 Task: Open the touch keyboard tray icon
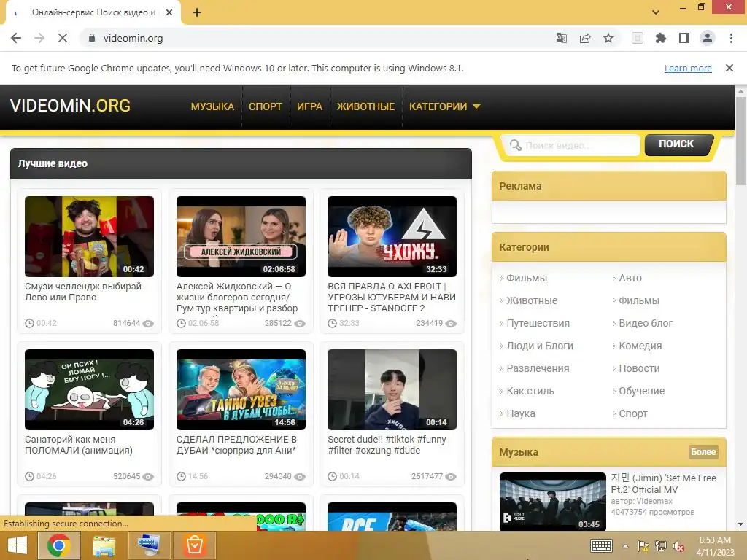[x=601, y=545]
